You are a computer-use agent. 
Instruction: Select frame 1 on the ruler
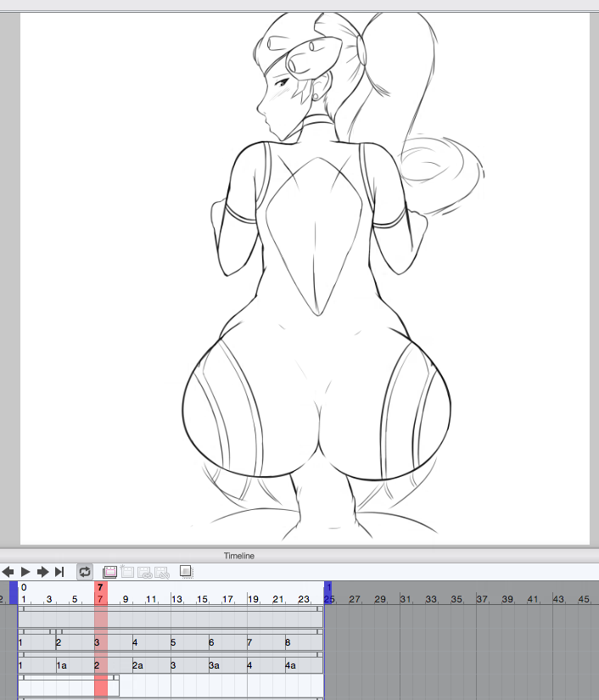(x=24, y=599)
